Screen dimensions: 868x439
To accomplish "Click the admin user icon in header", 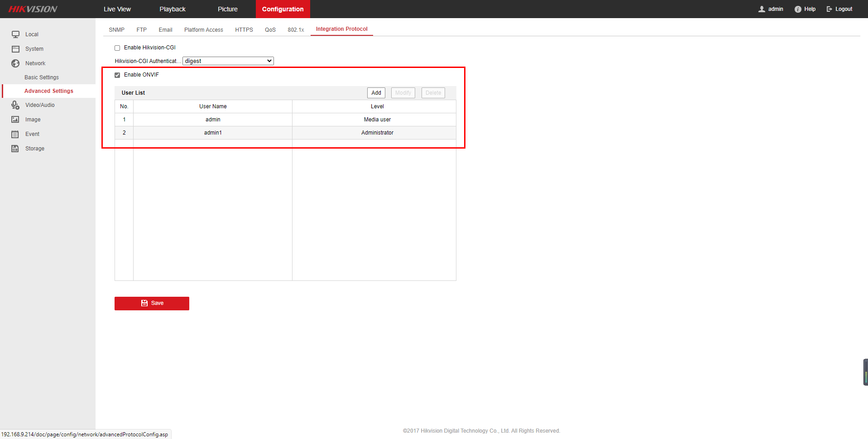I will (x=762, y=9).
